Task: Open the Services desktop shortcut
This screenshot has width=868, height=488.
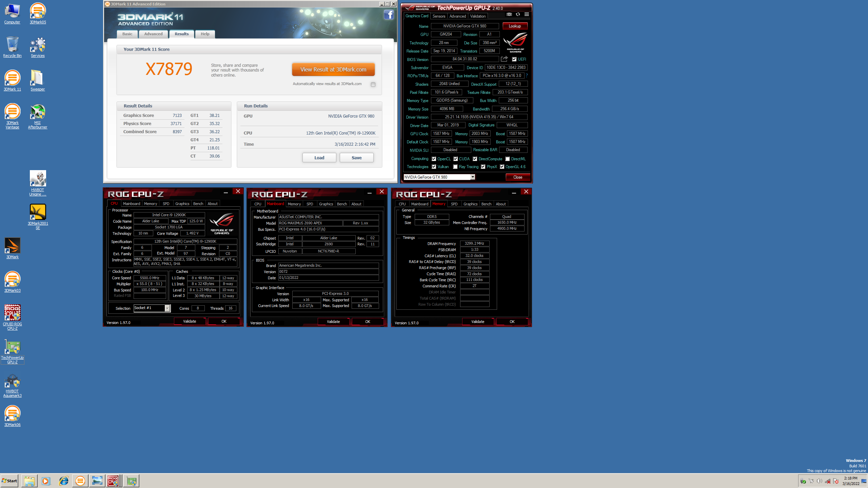Action: click(38, 47)
